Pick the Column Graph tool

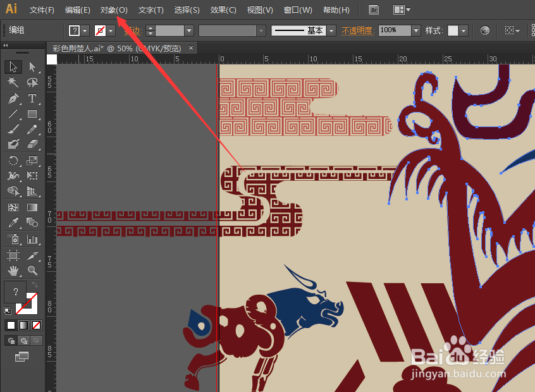point(32,239)
